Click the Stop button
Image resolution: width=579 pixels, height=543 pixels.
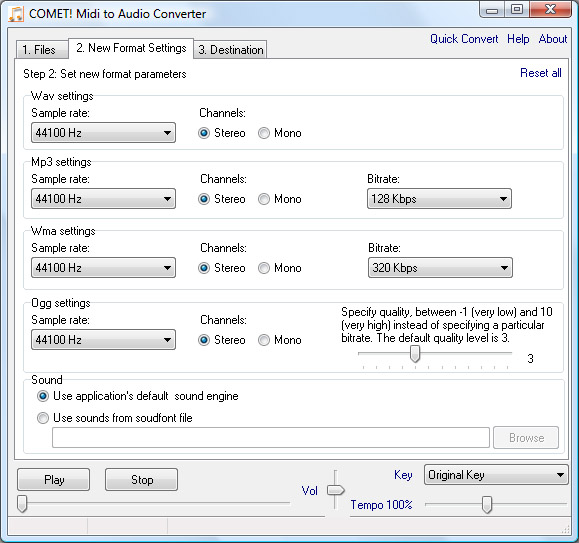point(141,480)
